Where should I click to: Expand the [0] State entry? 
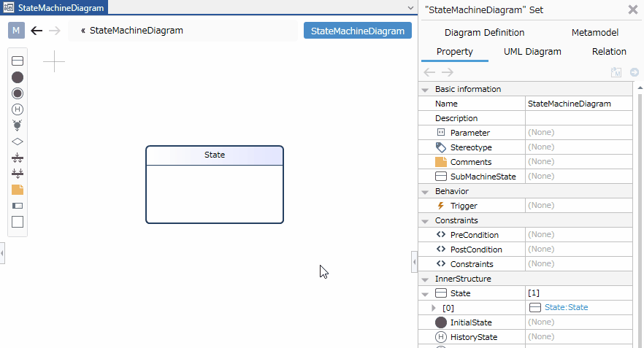click(433, 308)
